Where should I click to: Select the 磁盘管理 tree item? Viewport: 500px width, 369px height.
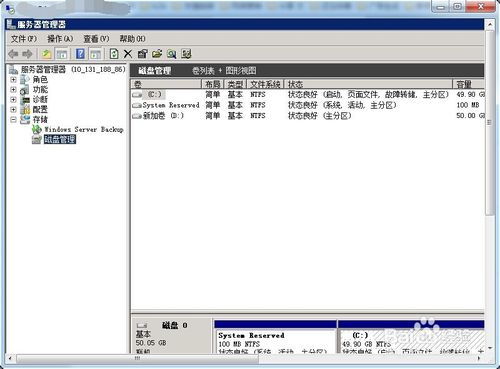point(60,139)
